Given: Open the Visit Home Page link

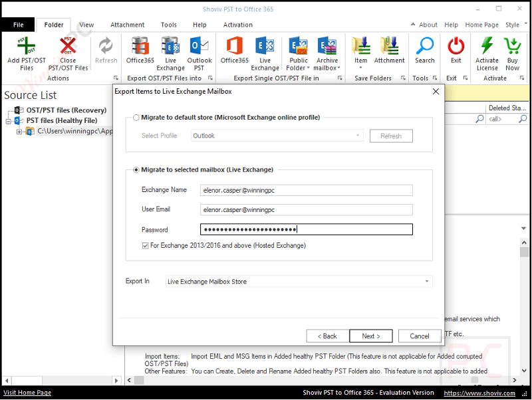Looking at the screenshot, I should [27, 393].
